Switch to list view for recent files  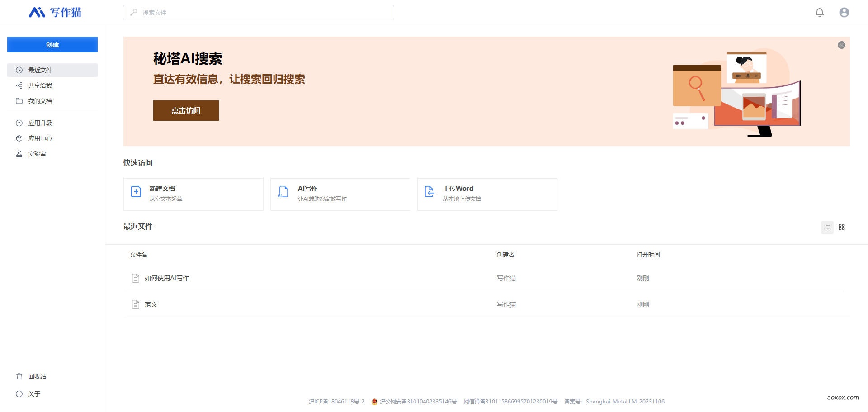click(827, 227)
